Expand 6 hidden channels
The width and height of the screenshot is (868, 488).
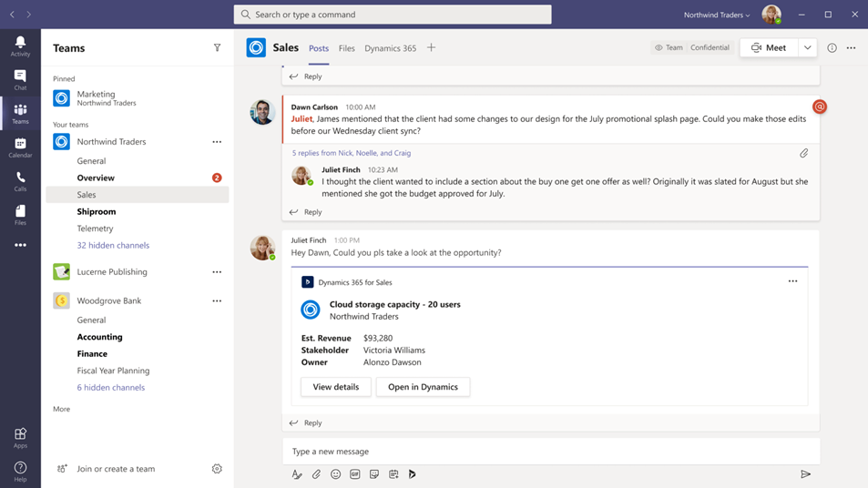(111, 387)
